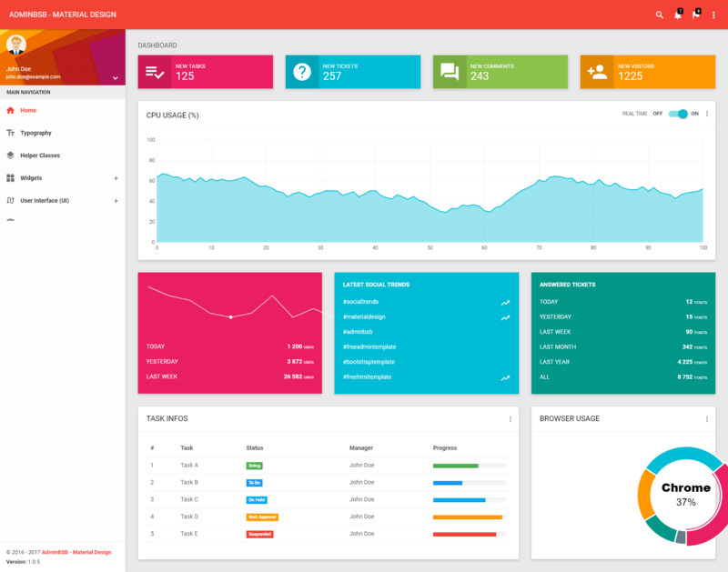Click the New Tickets question mark icon
This screenshot has width=728, height=572.
(x=302, y=72)
